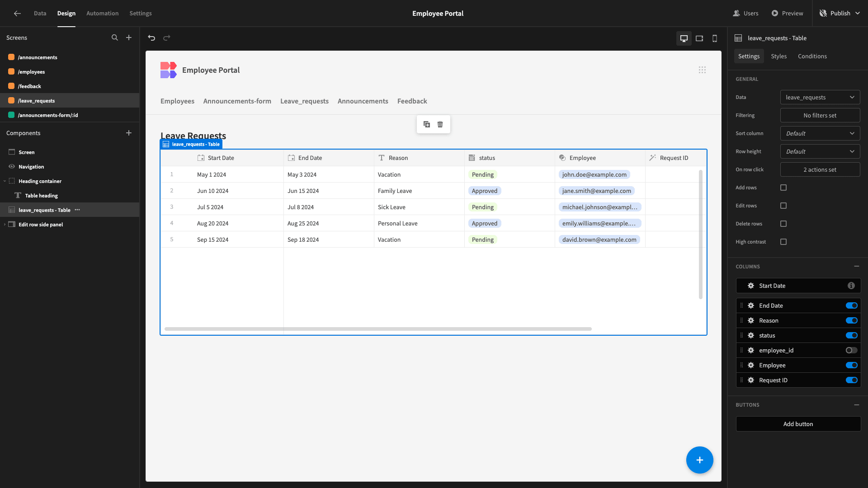This screenshot has width=868, height=488.
Task: Click the Add button option
Action: (798, 424)
